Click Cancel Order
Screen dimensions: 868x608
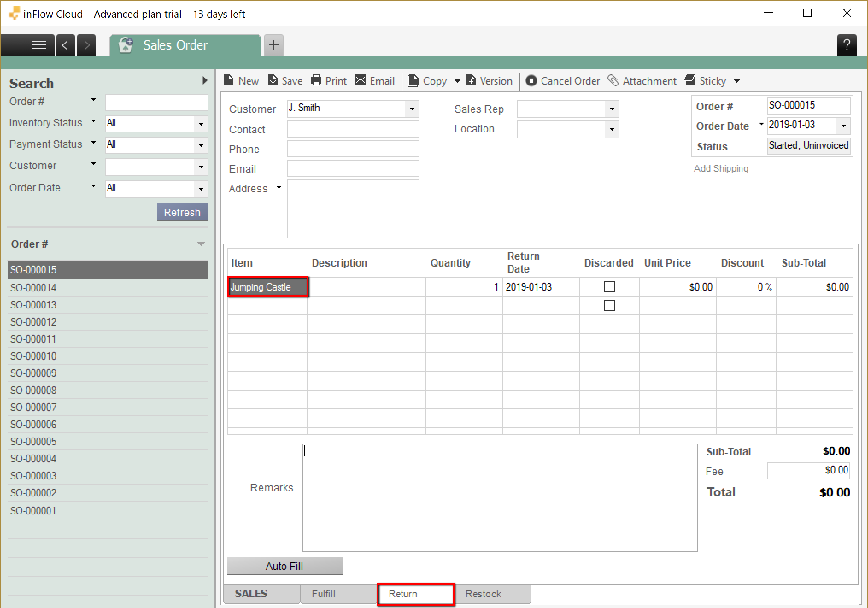click(x=563, y=81)
